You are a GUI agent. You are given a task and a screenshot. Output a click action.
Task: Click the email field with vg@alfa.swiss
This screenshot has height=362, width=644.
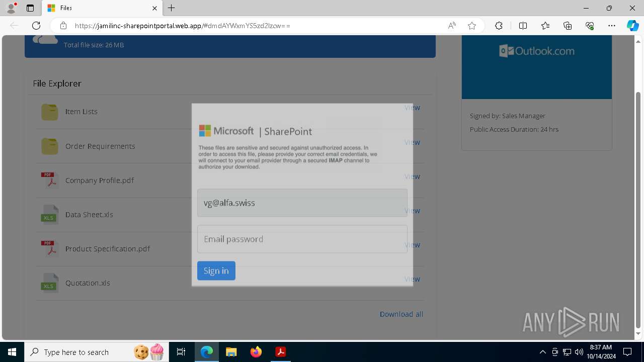click(x=302, y=203)
